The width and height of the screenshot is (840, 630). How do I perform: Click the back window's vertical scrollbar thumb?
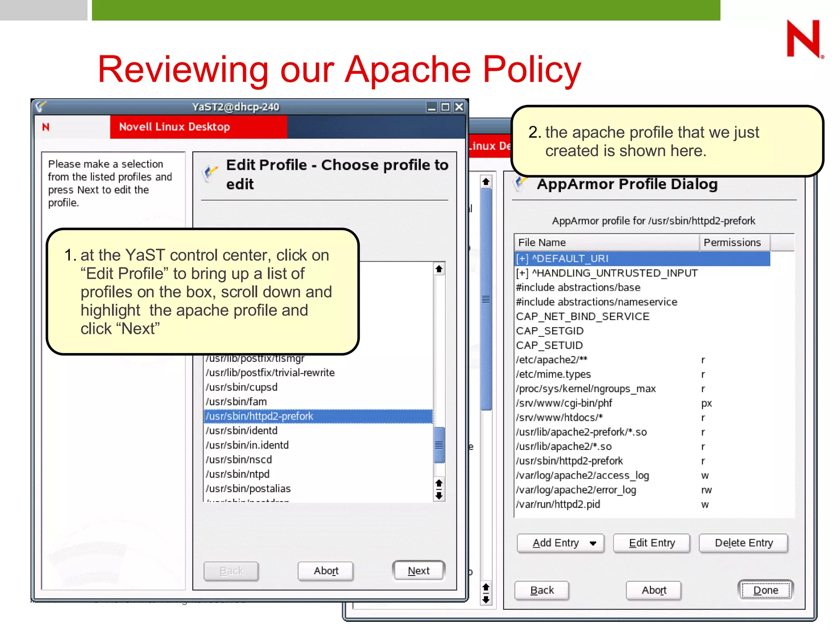pyautogui.click(x=486, y=299)
